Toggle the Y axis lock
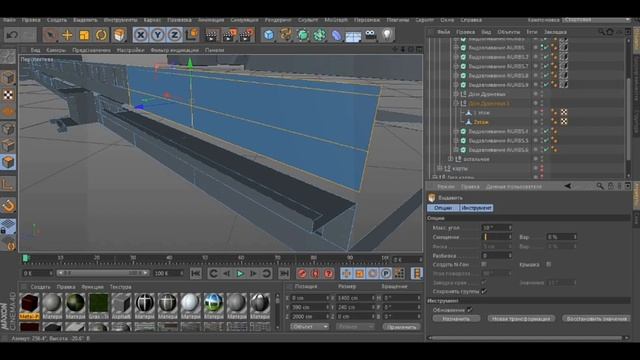This screenshot has height=360, width=640. (158, 35)
